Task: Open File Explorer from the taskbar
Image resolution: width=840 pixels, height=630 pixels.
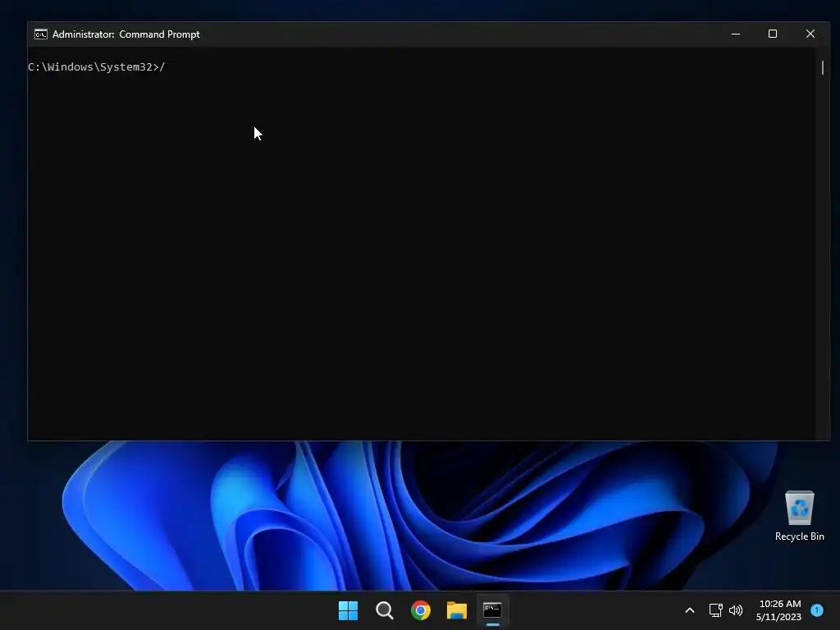Action: (456, 610)
